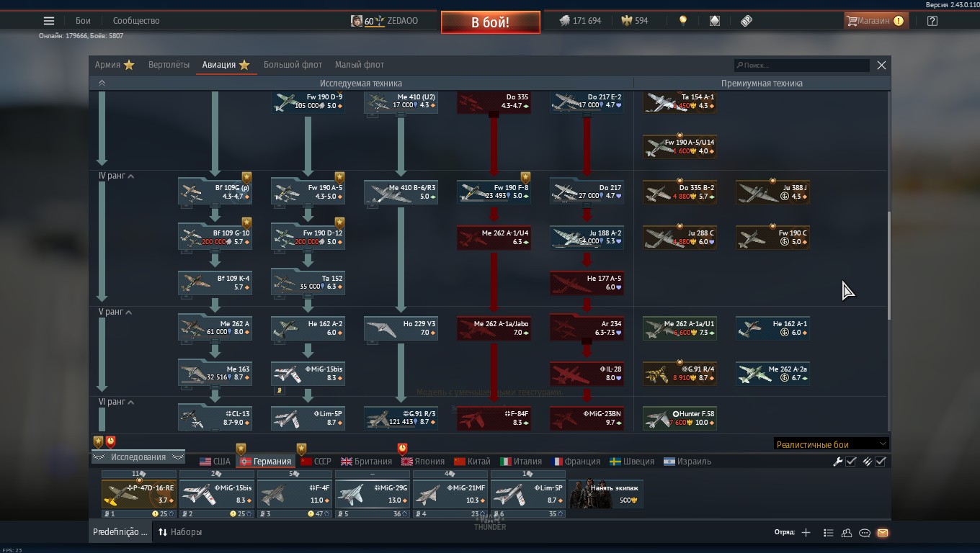This screenshot has height=553, width=980.
Task: Select the Fw 190 F-8 aircraft
Action: coord(494,192)
